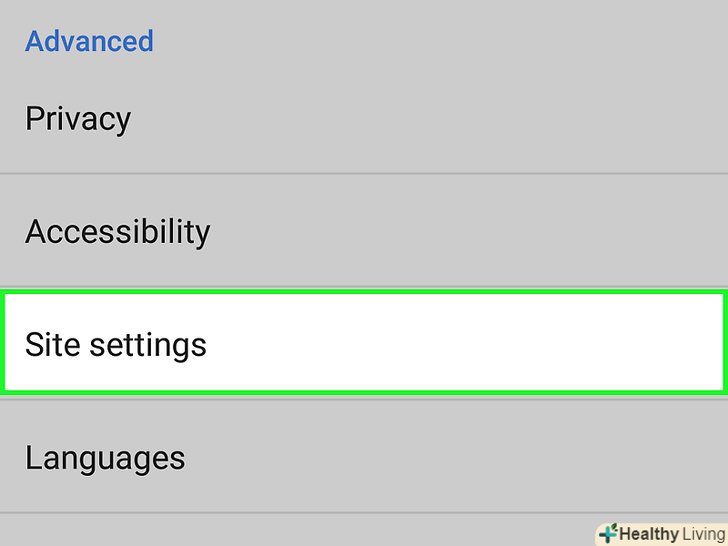
Task: Click the divider between Privacy and Accessibility
Action: pyautogui.click(x=364, y=174)
